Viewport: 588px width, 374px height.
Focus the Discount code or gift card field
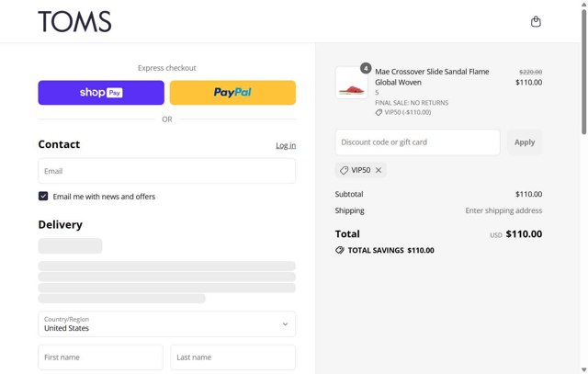coord(417,142)
